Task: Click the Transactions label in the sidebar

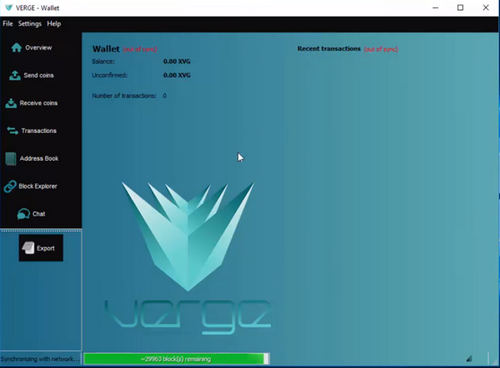Action: 39,131
